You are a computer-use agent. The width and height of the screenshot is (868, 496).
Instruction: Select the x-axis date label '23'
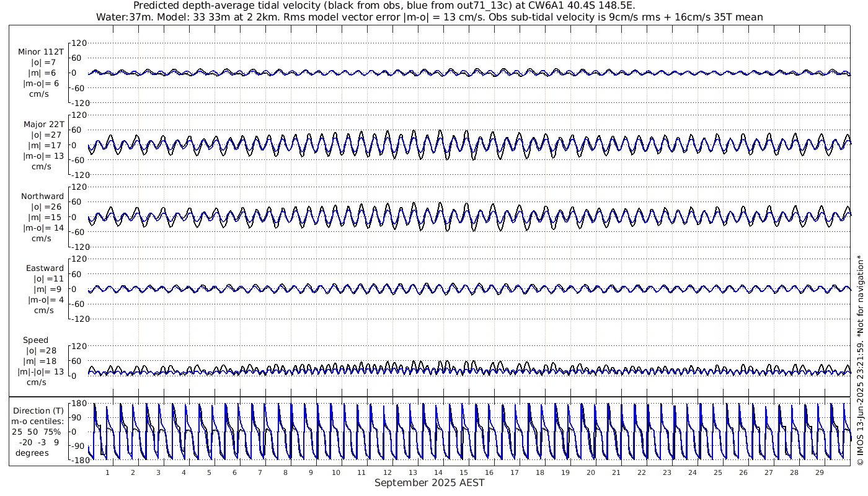click(x=666, y=472)
